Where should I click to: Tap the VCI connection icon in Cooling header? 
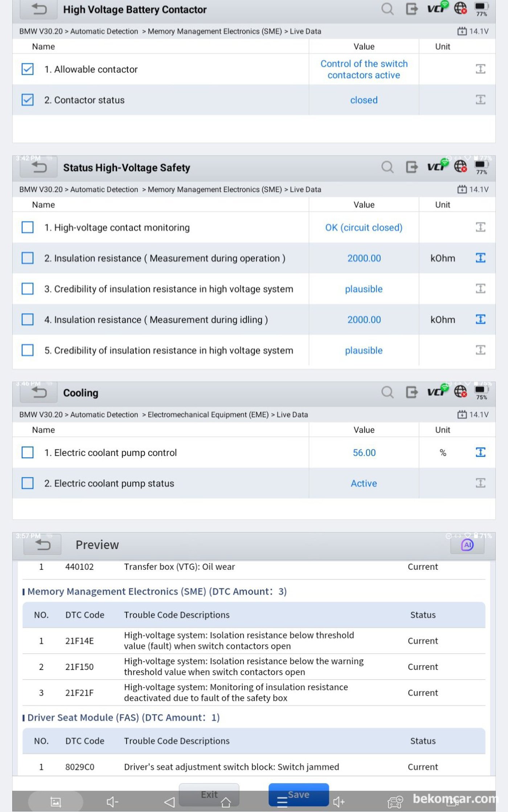pos(437,391)
